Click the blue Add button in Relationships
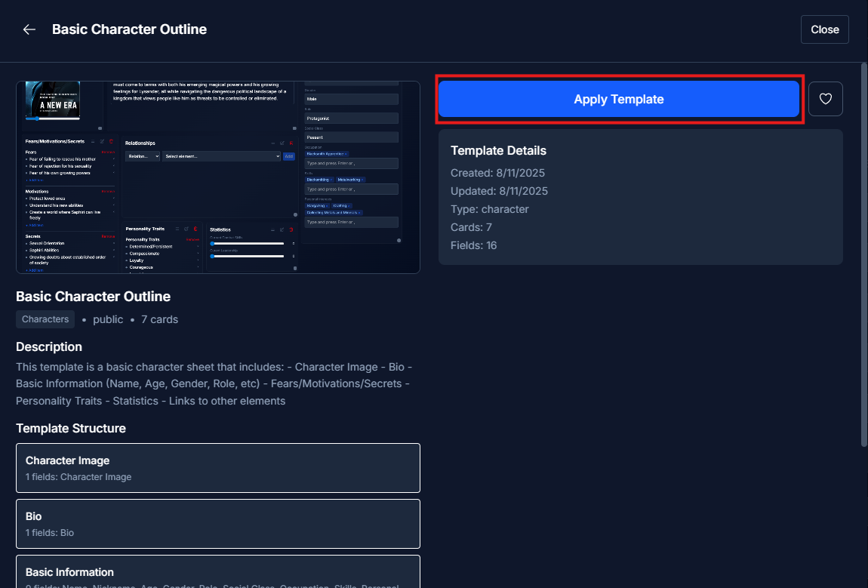The width and height of the screenshot is (868, 588). click(x=288, y=156)
